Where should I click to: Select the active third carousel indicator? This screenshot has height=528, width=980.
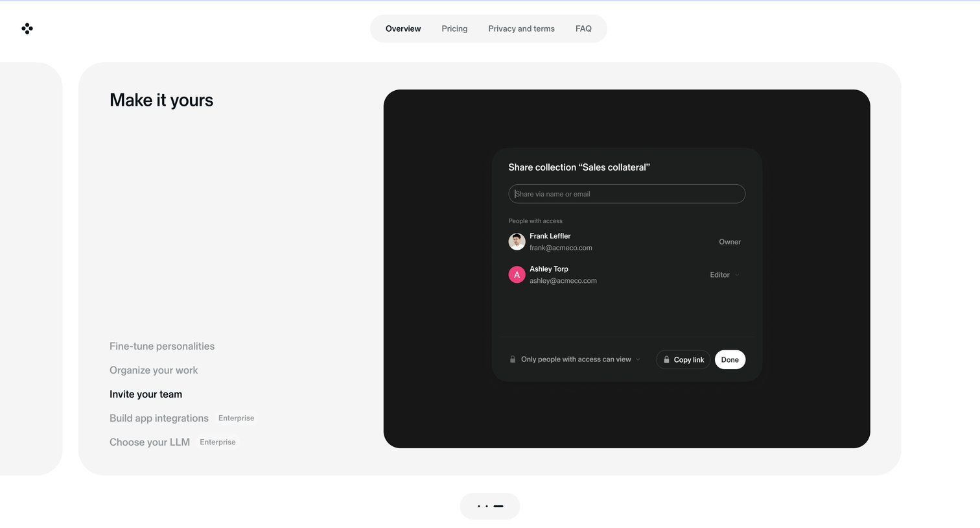(498, 506)
